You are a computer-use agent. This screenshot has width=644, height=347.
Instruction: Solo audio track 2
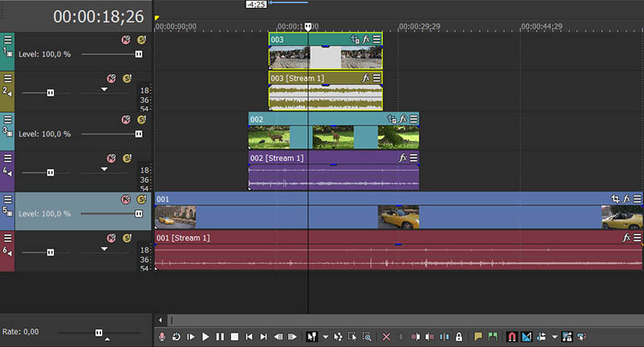[127, 78]
